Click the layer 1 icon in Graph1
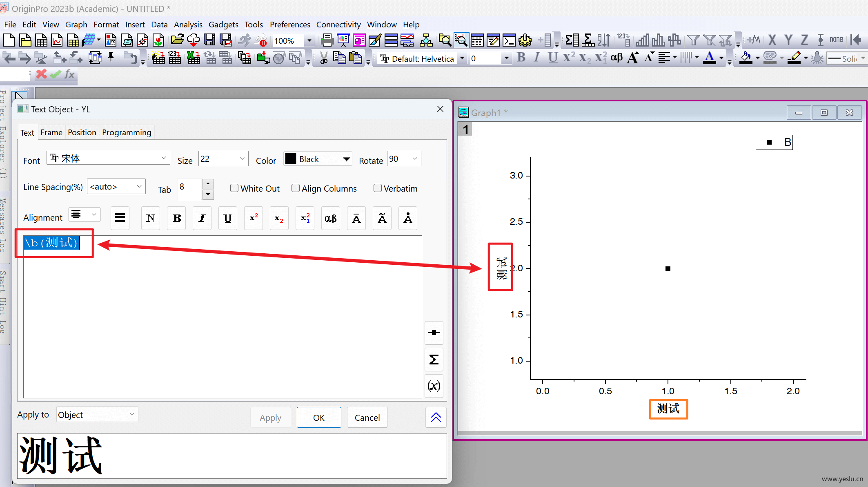 coord(465,130)
